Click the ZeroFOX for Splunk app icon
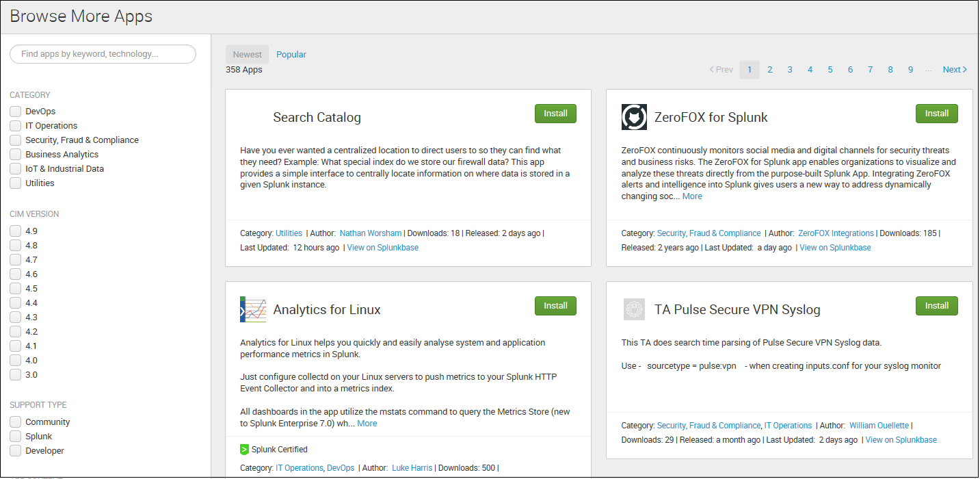The image size is (980, 479). click(x=634, y=117)
